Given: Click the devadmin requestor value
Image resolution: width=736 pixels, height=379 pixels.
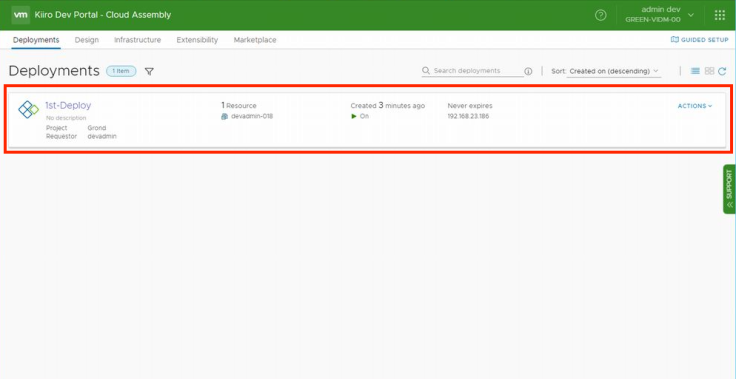Looking at the screenshot, I should click(102, 136).
